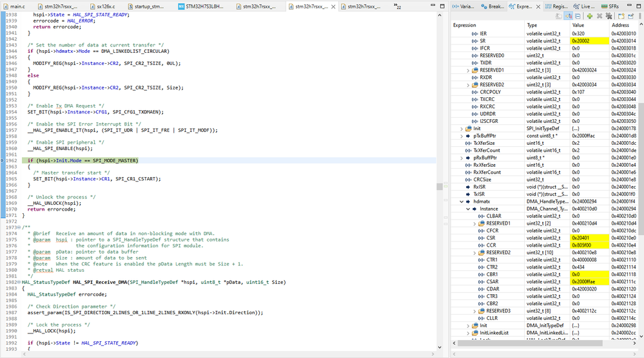This screenshot has height=358, width=644.
Task: Expand the pTxBuffPtr pointer node
Action: point(462,136)
